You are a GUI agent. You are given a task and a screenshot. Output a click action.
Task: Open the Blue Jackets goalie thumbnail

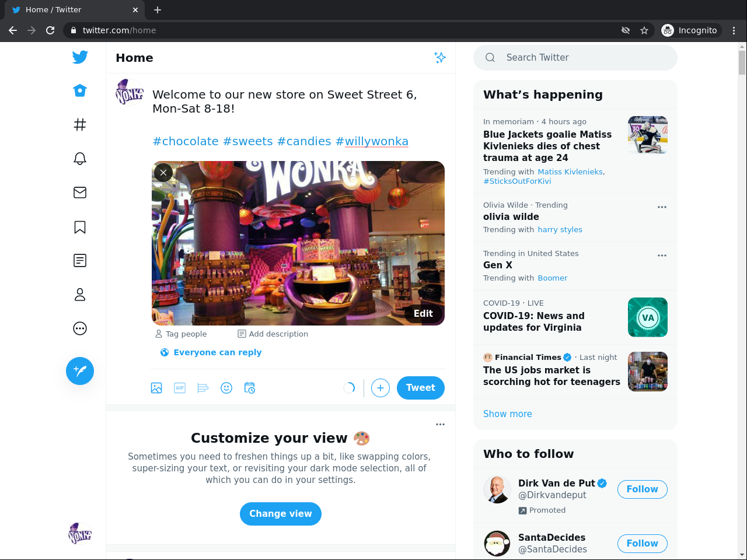(648, 135)
